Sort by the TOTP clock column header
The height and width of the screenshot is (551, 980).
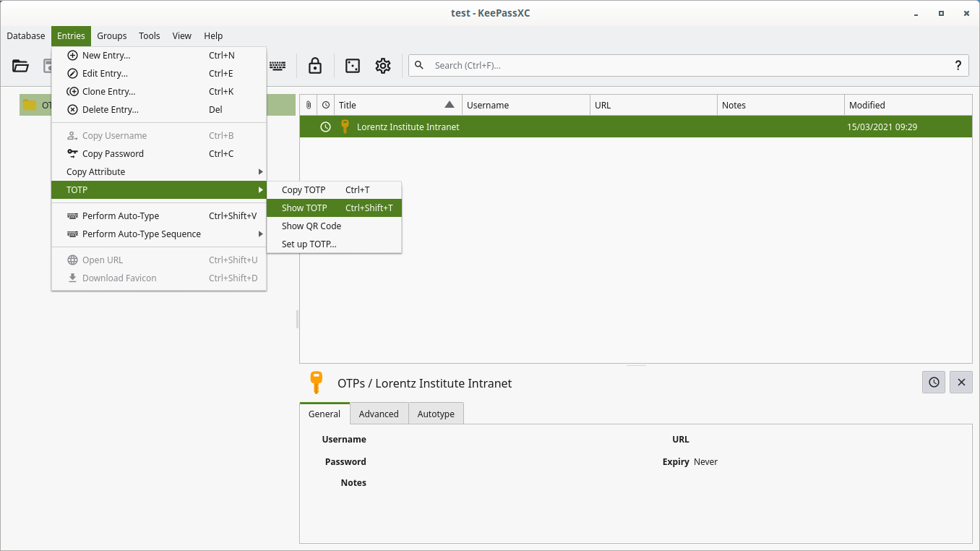coord(326,105)
